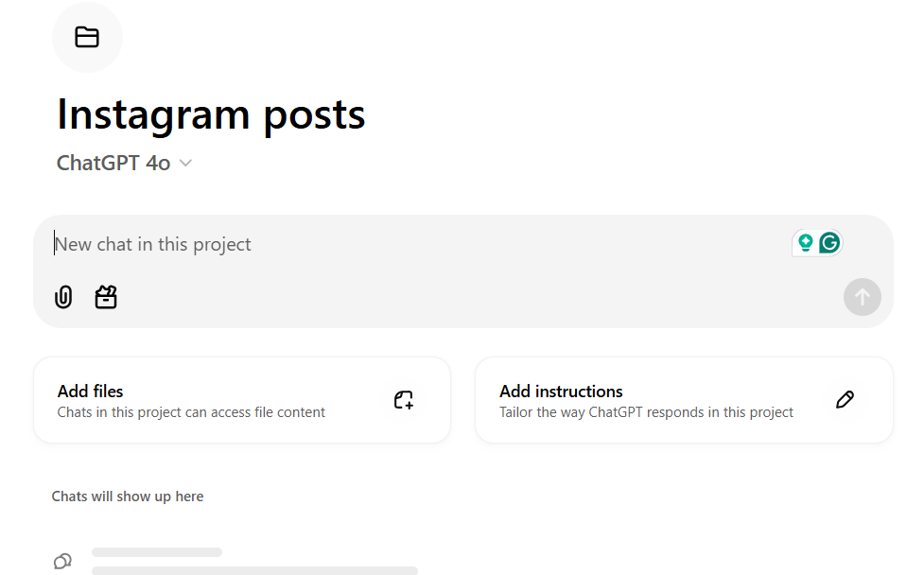Click the New chat in this project field

pos(284,243)
